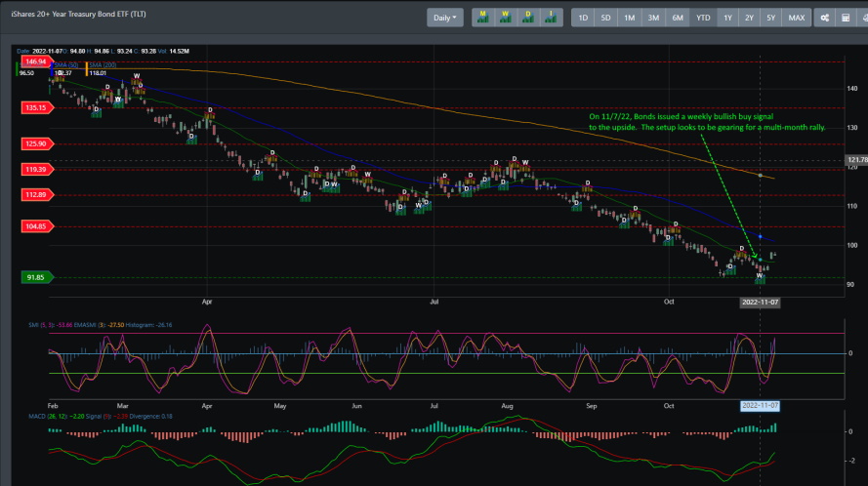The height and width of the screenshot is (486, 868).
Task: Switch range to 1Y
Action: [x=728, y=18]
